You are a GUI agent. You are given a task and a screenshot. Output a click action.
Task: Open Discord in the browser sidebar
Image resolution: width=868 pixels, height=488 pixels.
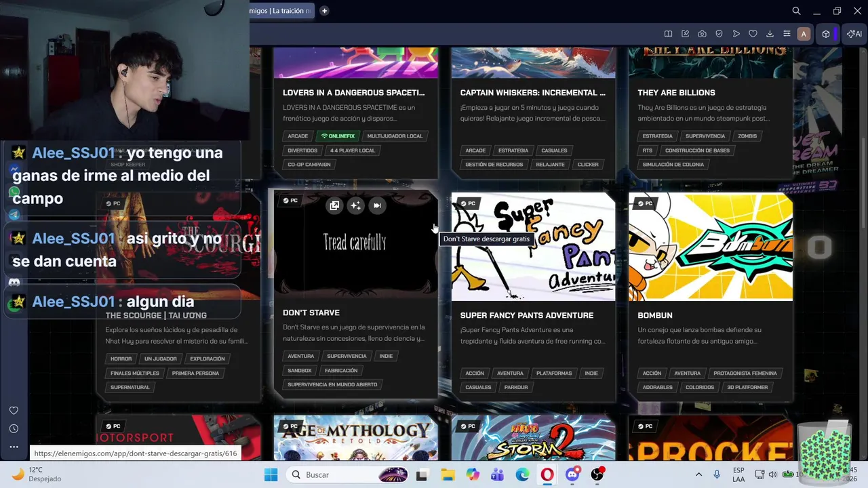pos(14,283)
